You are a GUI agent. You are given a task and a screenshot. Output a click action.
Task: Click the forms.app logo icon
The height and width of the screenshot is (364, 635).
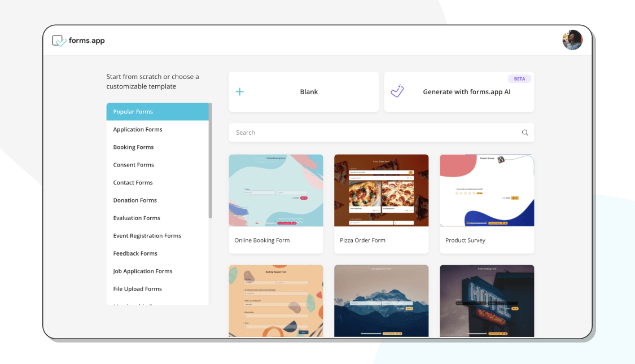[x=58, y=40]
